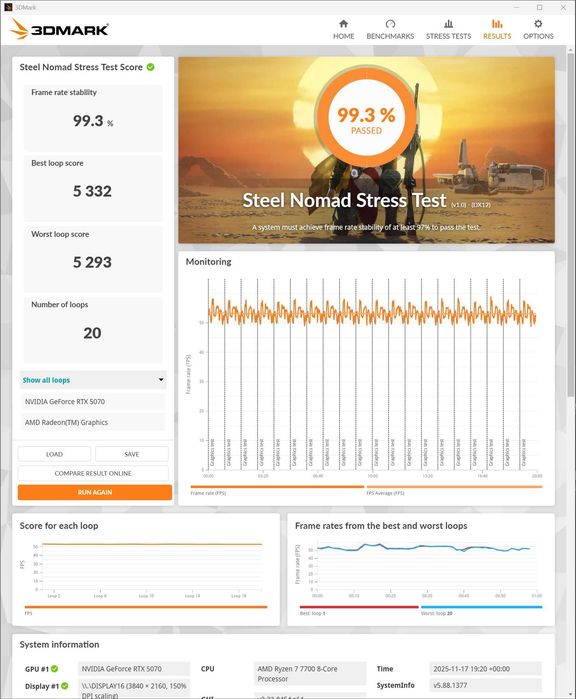576x699 pixels.
Task: Go to the HOME tab label
Action: (x=343, y=36)
